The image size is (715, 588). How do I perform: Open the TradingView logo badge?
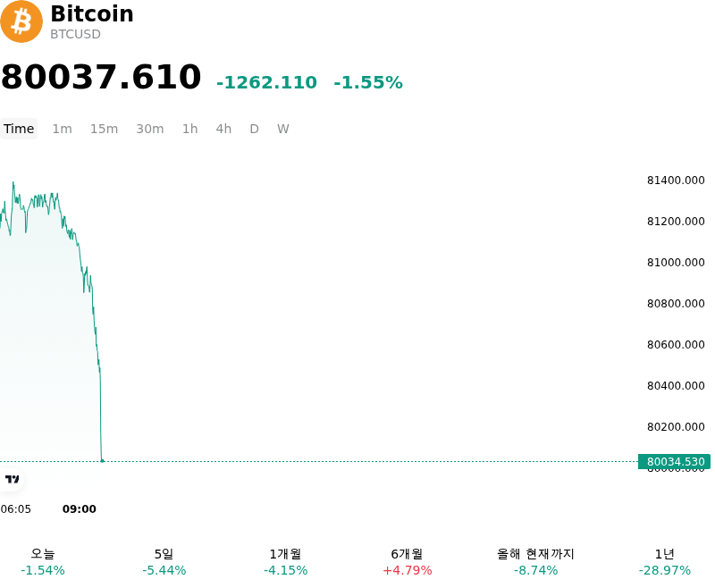pos(12,480)
